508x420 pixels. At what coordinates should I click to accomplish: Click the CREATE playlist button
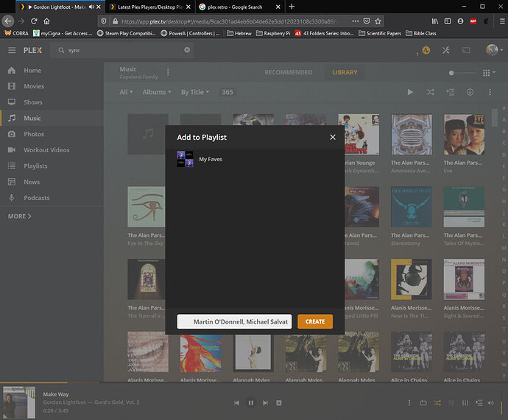(x=315, y=321)
